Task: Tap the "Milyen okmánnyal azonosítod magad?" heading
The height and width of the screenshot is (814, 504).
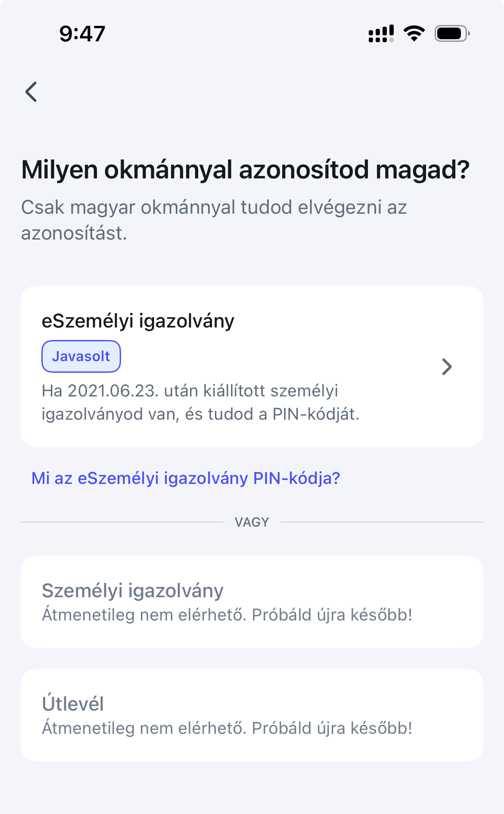Action: click(x=245, y=170)
